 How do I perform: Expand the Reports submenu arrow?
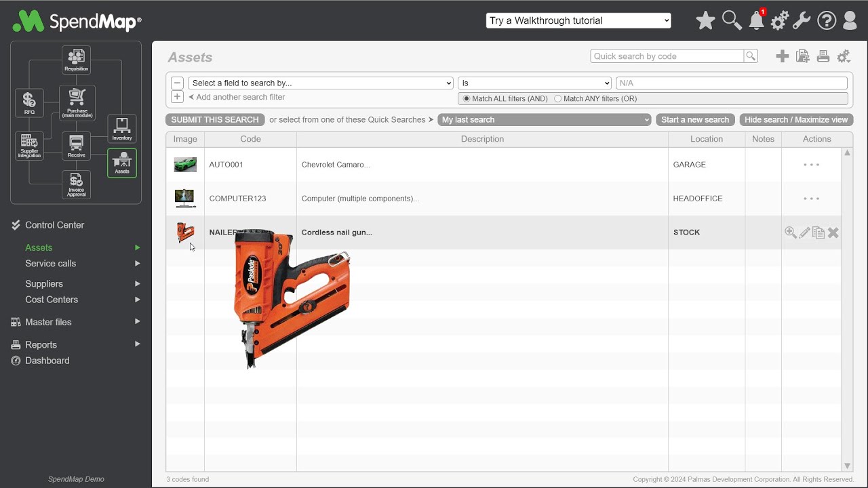138,344
